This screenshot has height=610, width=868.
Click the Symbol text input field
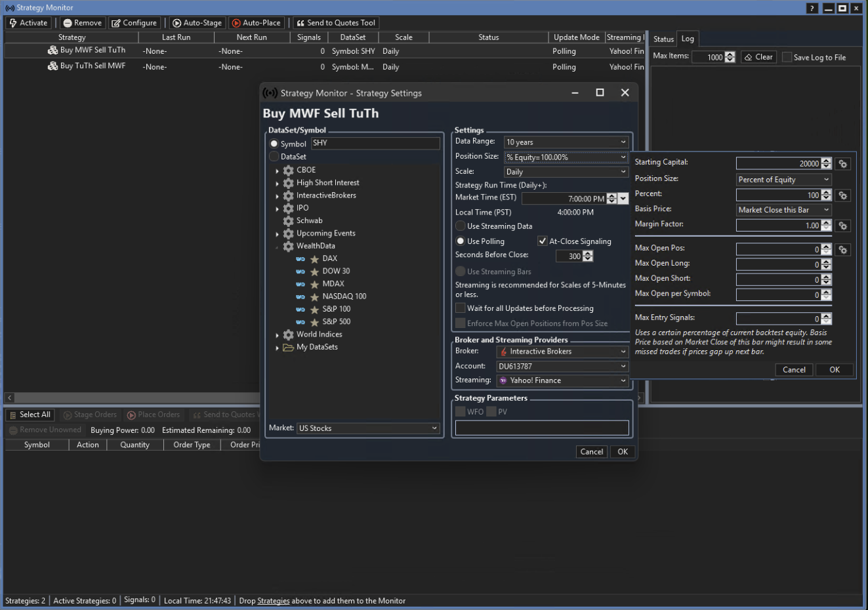(375, 143)
